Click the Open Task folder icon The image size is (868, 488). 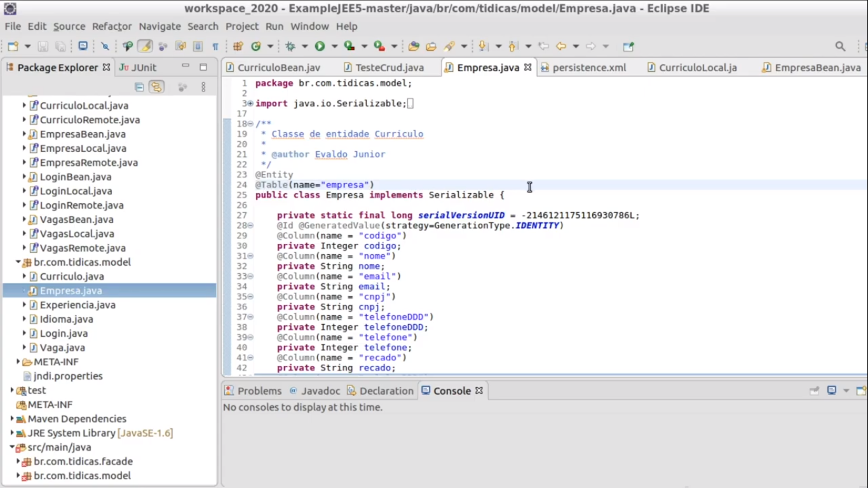431,46
